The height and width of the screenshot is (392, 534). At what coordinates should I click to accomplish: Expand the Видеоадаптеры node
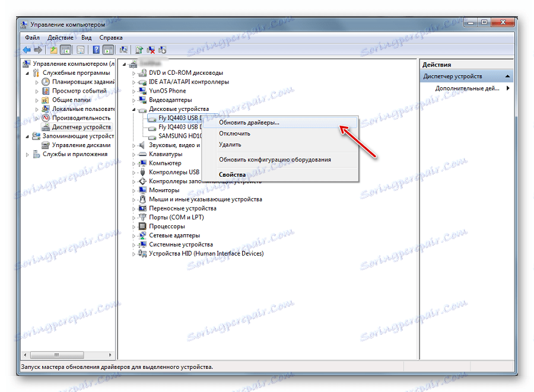click(134, 100)
